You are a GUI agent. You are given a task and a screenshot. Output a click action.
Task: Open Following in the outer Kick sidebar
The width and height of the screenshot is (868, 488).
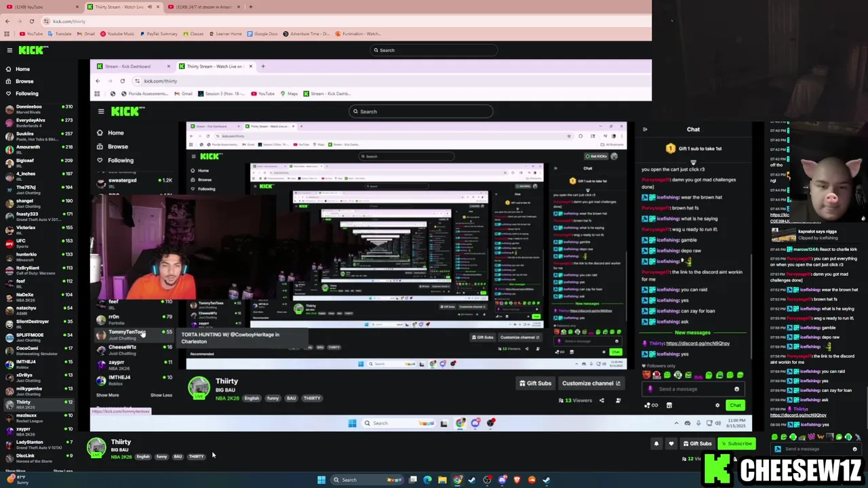pyautogui.click(x=26, y=94)
